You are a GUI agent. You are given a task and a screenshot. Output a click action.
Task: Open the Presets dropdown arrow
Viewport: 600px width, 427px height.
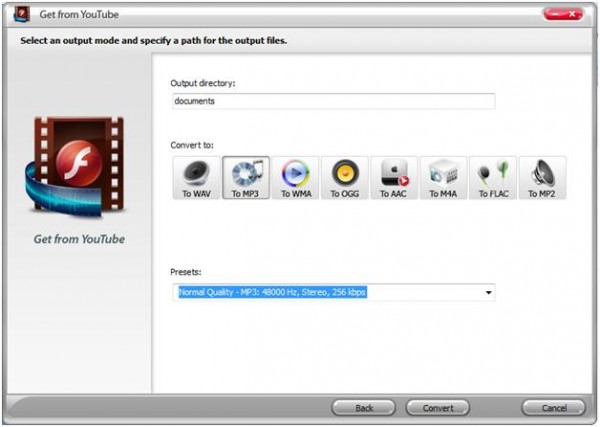[488, 293]
